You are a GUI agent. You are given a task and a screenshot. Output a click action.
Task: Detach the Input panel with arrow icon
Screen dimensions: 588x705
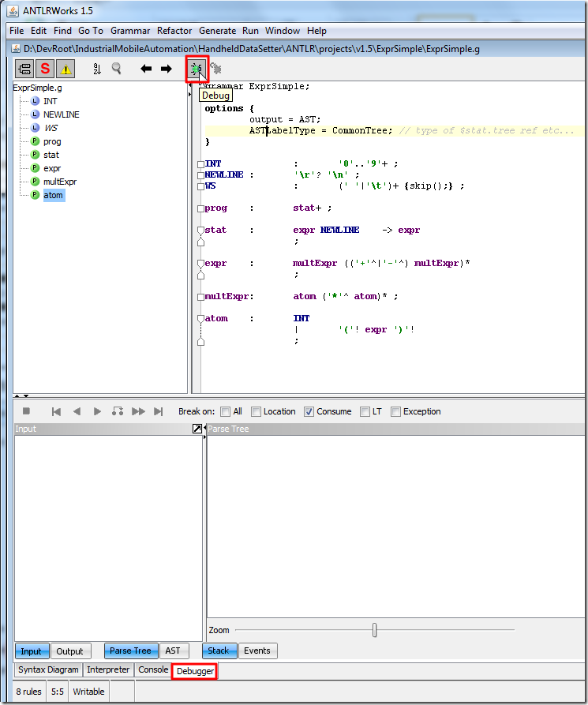(x=197, y=429)
